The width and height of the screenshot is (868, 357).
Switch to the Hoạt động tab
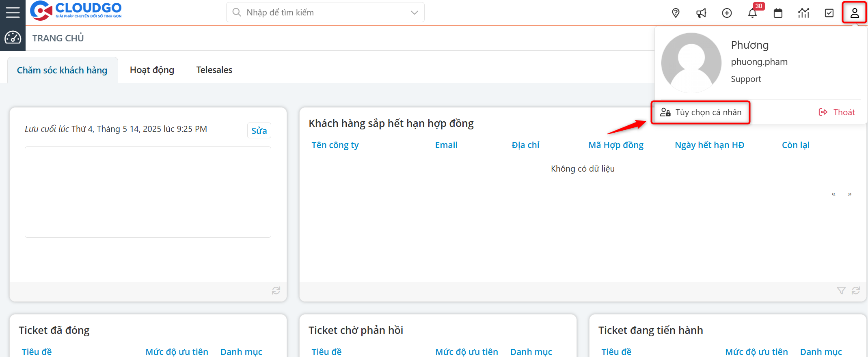pos(152,70)
